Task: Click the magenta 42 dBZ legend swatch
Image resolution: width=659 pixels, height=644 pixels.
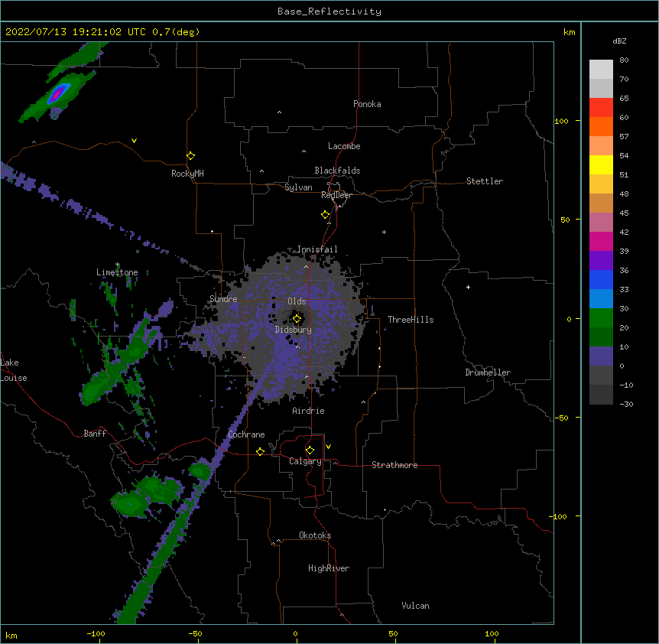Action: point(601,241)
